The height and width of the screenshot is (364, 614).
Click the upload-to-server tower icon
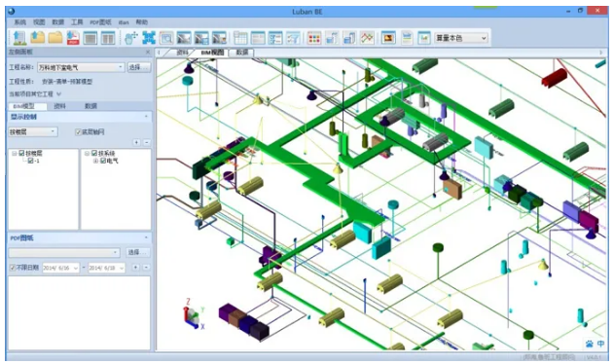[19, 38]
